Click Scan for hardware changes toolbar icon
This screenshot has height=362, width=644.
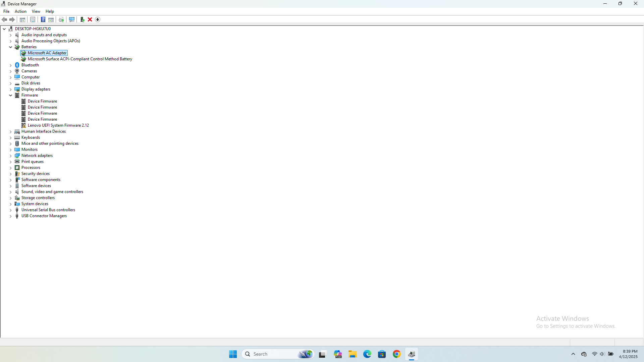(72, 19)
